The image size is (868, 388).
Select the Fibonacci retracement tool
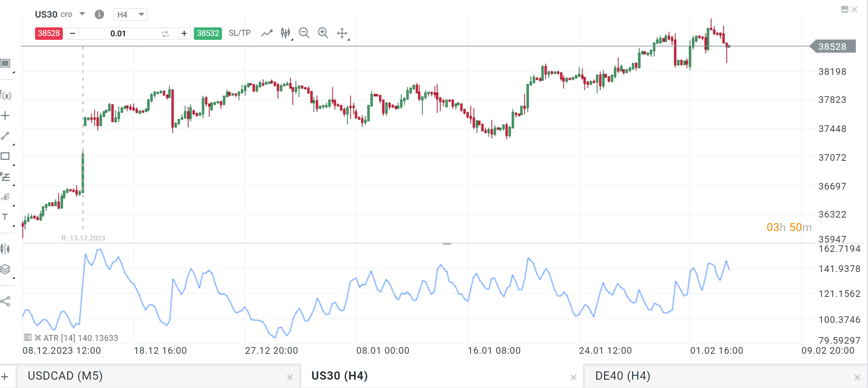(x=5, y=177)
